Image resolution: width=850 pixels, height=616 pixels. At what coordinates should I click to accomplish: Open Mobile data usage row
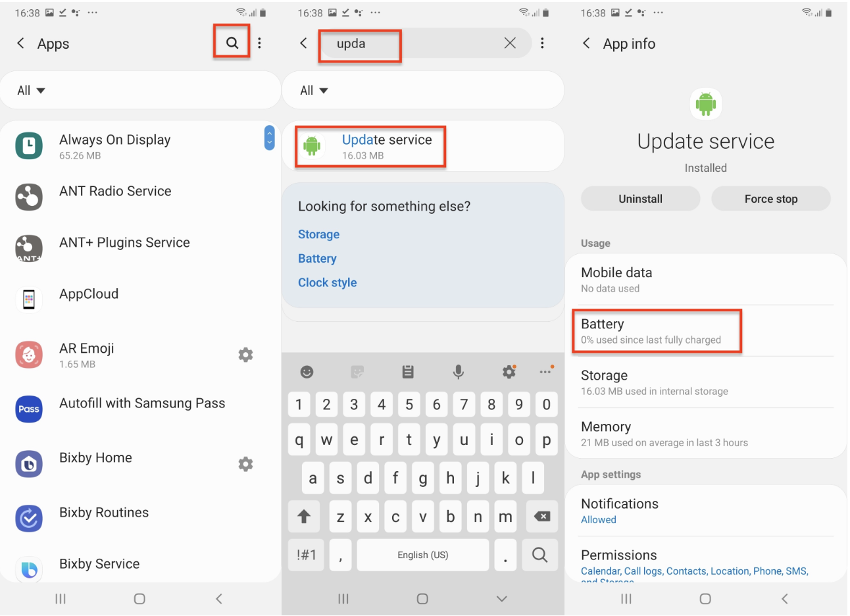point(706,280)
